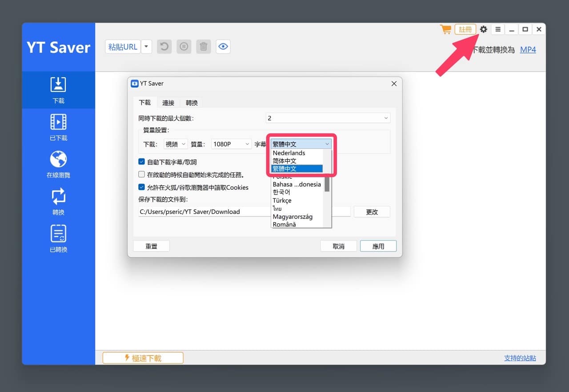The width and height of the screenshot is (569, 392).
Task: Click the 註冊 register button
Action: [x=465, y=29]
